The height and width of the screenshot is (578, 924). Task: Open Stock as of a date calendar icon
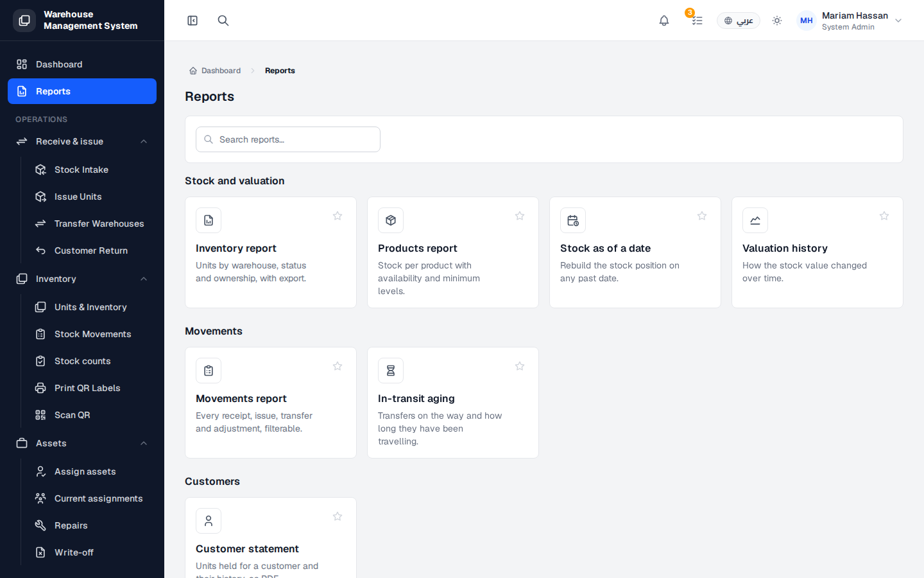tap(573, 220)
